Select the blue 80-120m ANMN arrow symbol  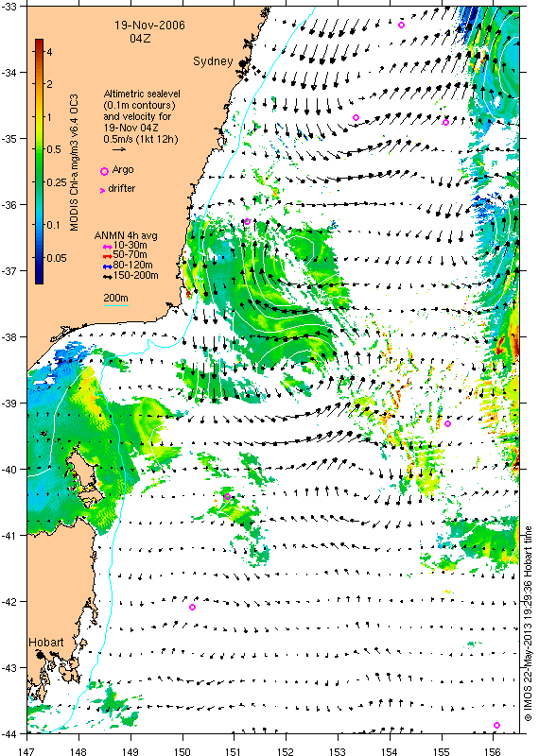pos(108,266)
